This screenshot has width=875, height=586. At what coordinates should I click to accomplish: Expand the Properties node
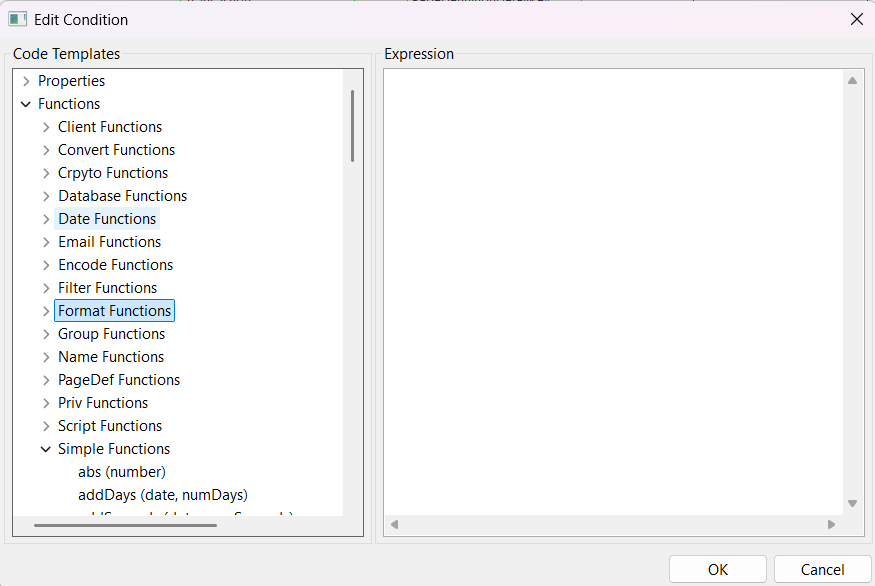pyautogui.click(x=26, y=81)
